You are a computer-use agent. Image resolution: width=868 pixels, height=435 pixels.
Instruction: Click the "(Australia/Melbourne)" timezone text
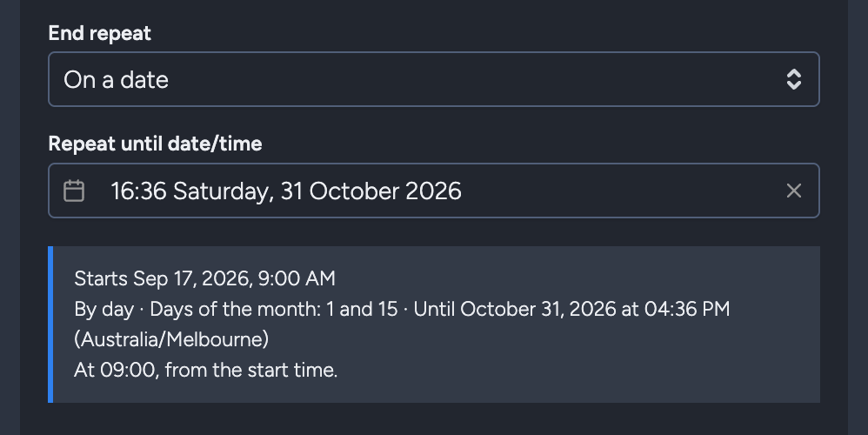click(171, 339)
